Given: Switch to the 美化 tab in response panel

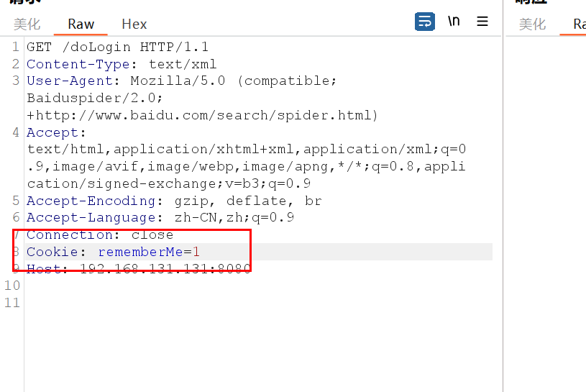Looking at the screenshot, I should pyautogui.click(x=532, y=24).
